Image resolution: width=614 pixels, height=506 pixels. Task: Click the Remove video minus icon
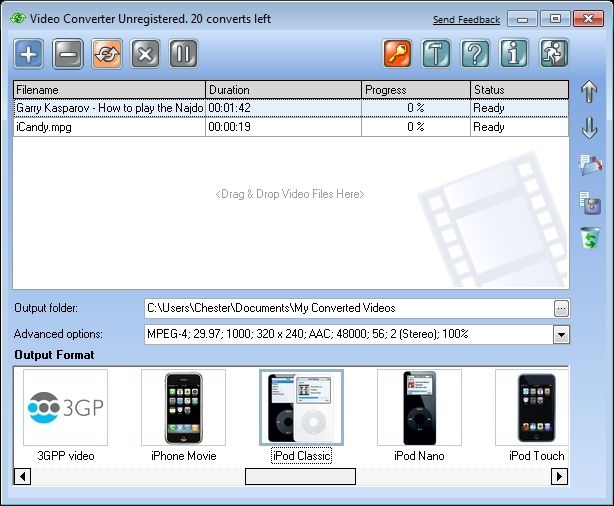click(68, 54)
